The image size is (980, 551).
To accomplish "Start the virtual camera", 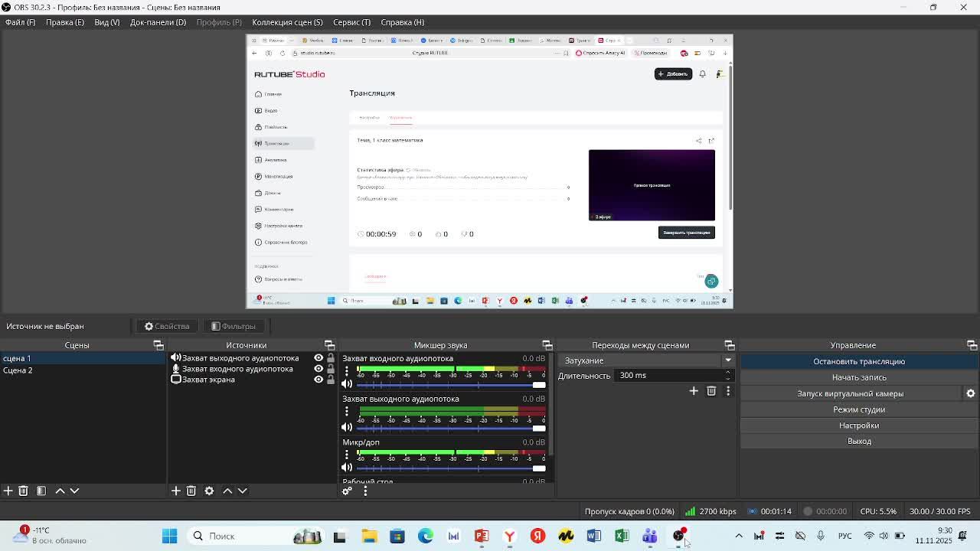I will pos(851,393).
